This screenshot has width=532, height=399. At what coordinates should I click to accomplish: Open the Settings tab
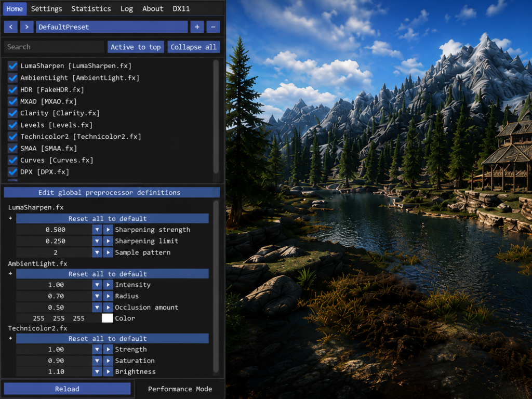coord(46,9)
